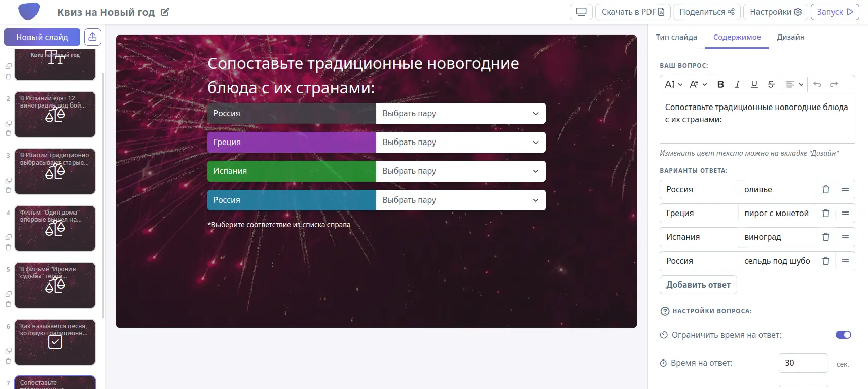This screenshot has height=389, width=868.
Task: Click the Добавить ответ button
Action: 698,285
